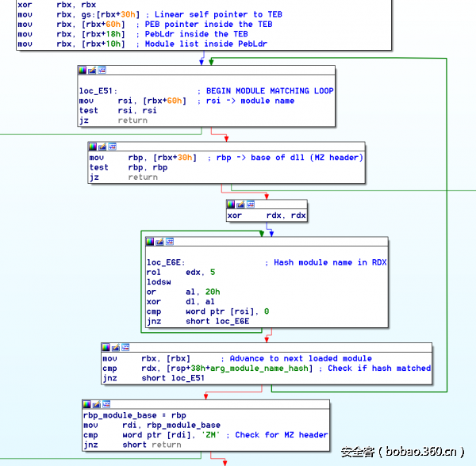Viewport: 476px width, 466px height.
Task: Click the group nodes icon on loc_E51 block
Action: coord(102,70)
